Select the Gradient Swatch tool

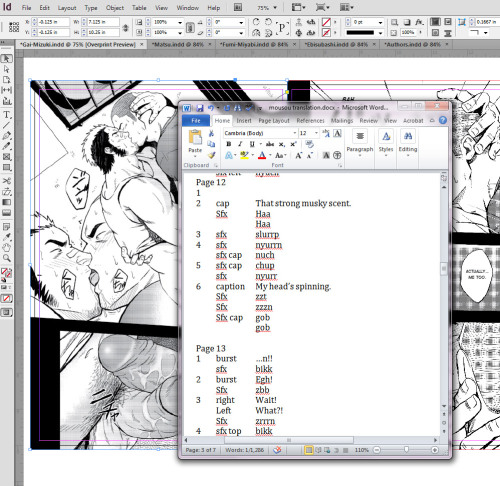click(x=6, y=202)
